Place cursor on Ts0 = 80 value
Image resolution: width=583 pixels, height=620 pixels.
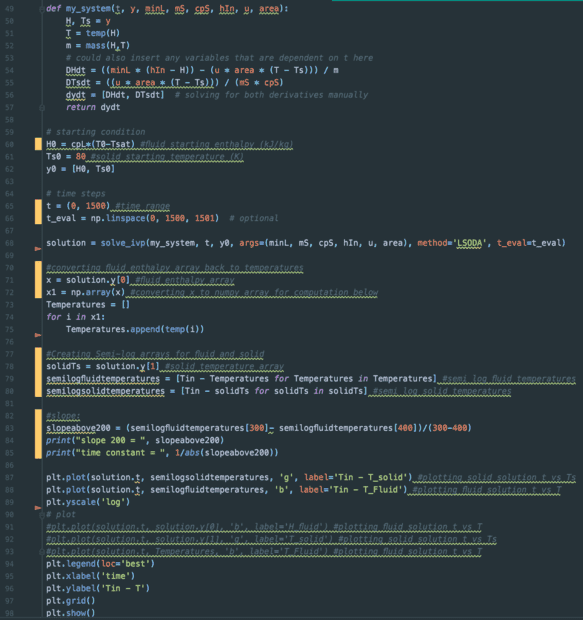pyautogui.click(x=81, y=157)
